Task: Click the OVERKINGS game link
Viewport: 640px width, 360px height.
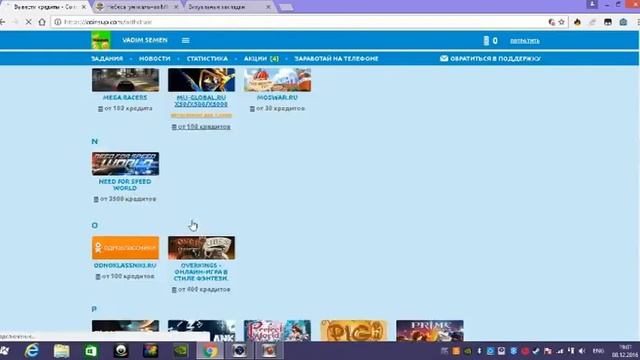Action: click(201, 272)
